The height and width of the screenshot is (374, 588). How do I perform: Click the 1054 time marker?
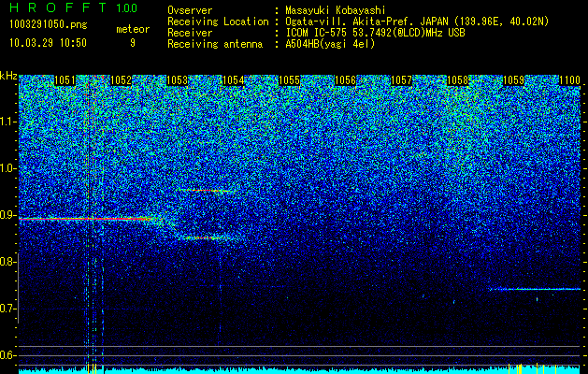pos(233,80)
